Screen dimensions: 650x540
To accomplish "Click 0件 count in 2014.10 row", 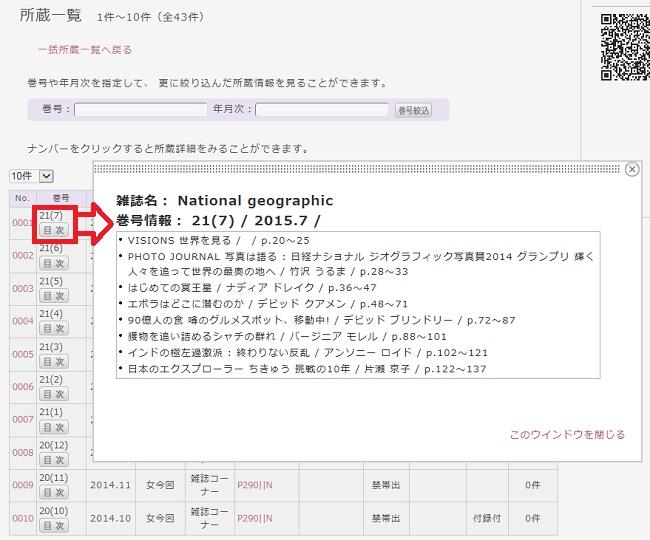I will [x=533, y=518].
